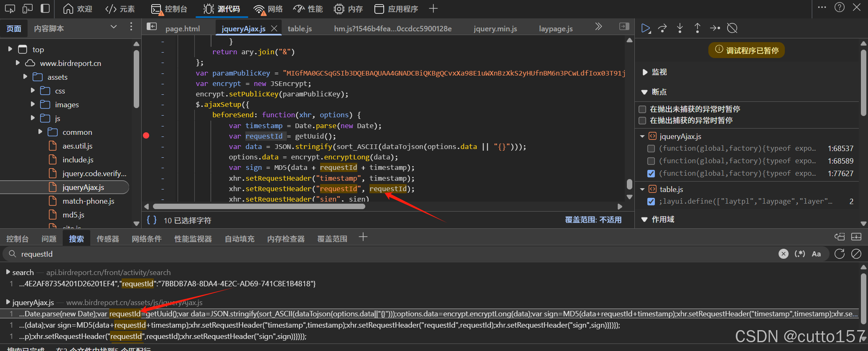Open DevTools help question icon

pyautogui.click(x=840, y=8)
